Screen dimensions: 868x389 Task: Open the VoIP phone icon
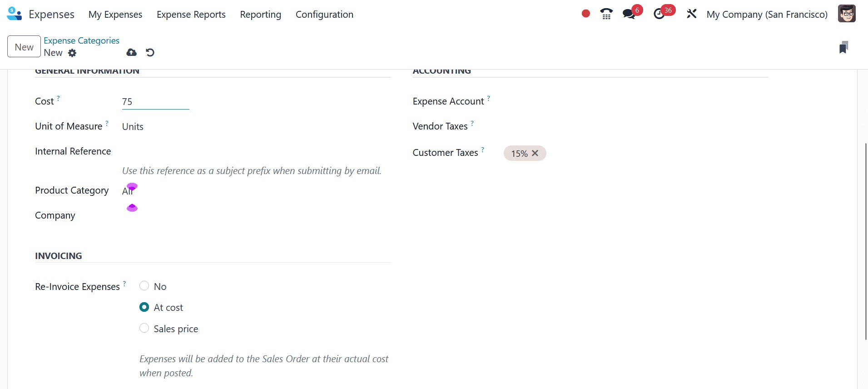[606, 14]
